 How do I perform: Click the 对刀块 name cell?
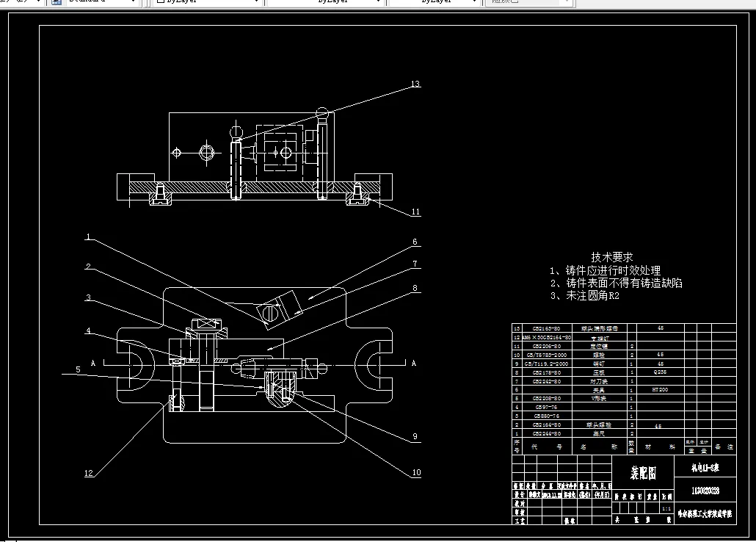[599, 381]
